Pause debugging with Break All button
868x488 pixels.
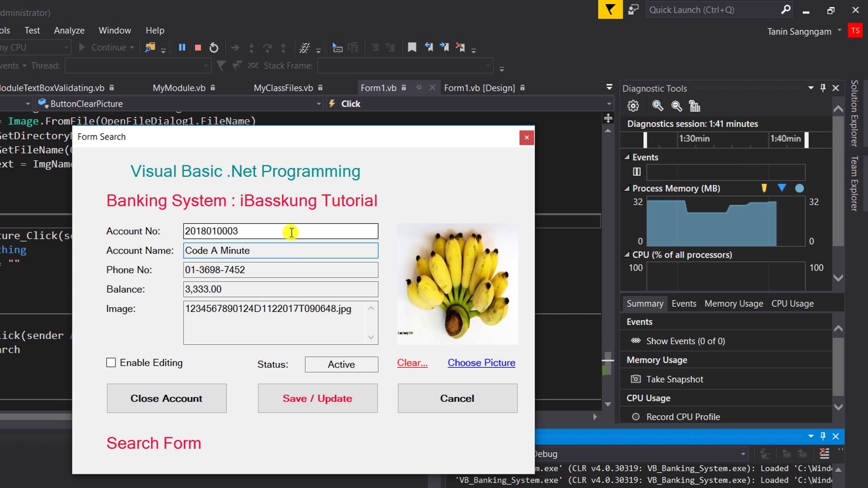click(182, 47)
